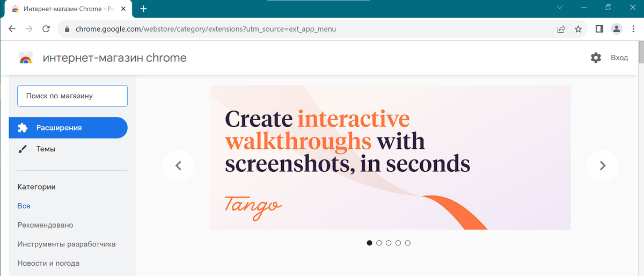
Task: Choose the Рекомендовано category
Action: [x=45, y=225]
